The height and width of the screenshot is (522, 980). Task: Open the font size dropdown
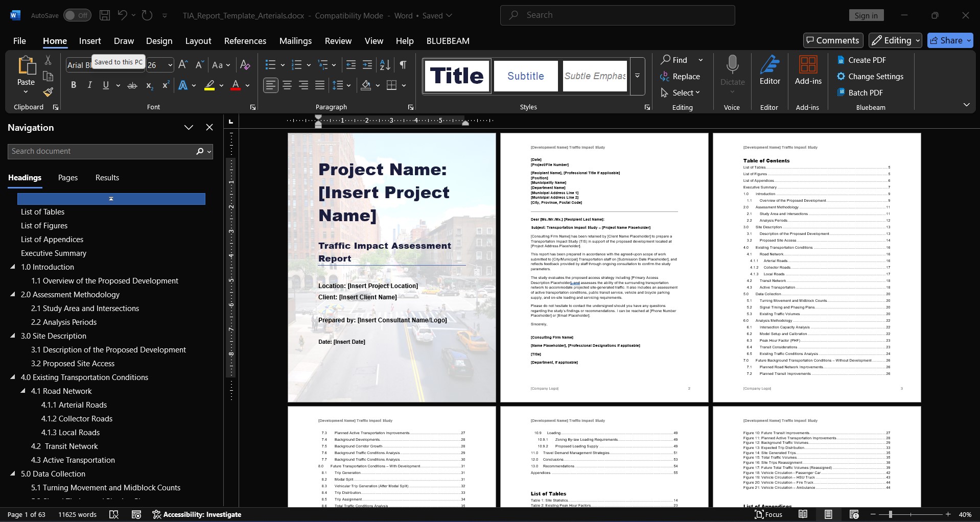(x=169, y=65)
